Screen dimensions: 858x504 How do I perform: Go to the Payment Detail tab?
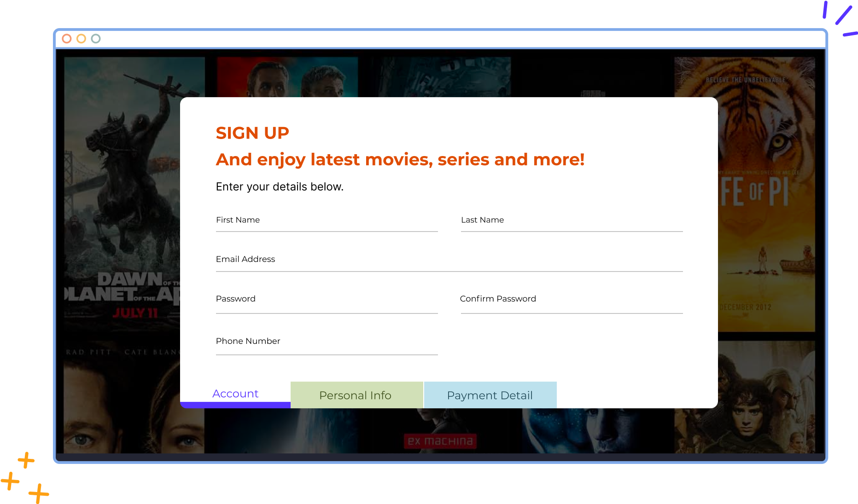490,395
